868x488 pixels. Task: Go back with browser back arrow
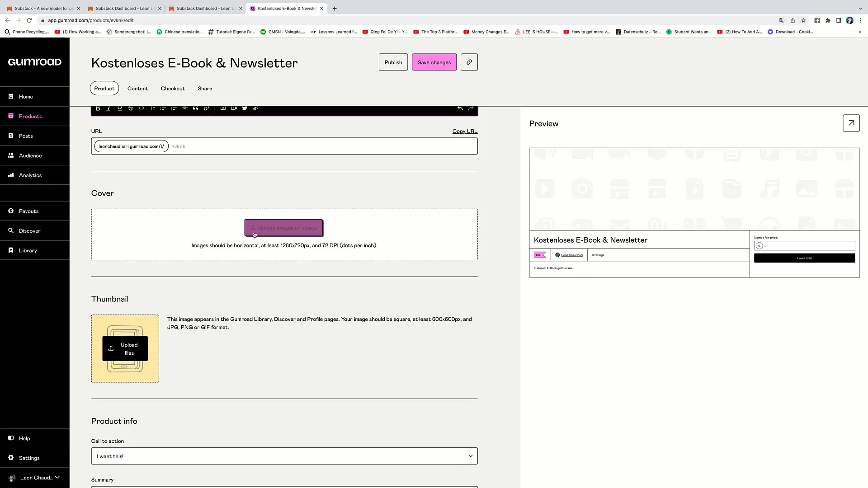[x=7, y=20]
